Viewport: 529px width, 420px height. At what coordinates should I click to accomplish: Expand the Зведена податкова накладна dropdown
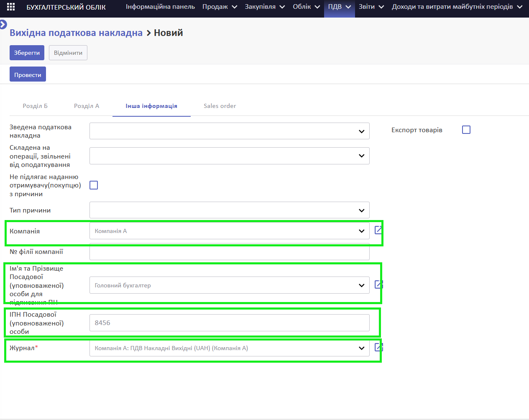point(230,131)
